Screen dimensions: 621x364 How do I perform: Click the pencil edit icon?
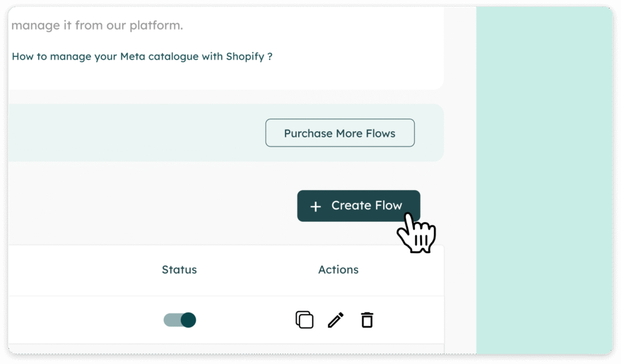tap(335, 320)
